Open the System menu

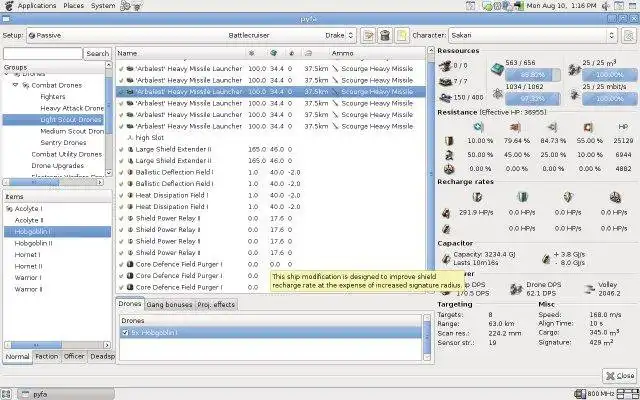(103, 6)
